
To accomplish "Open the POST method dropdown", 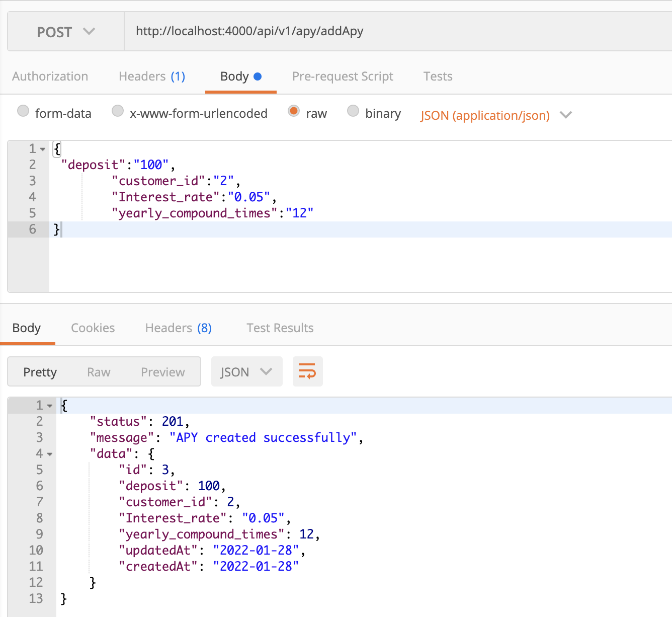I will coord(65,31).
